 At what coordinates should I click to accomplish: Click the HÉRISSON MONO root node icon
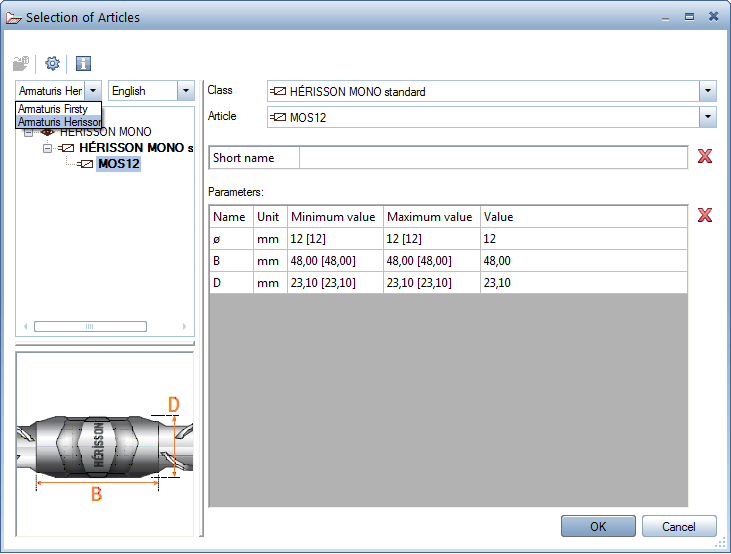47,132
